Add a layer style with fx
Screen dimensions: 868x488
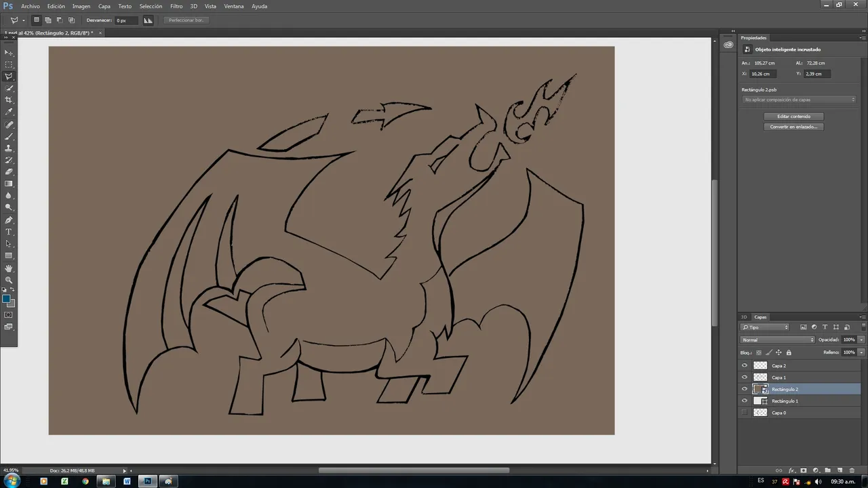point(791,470)
